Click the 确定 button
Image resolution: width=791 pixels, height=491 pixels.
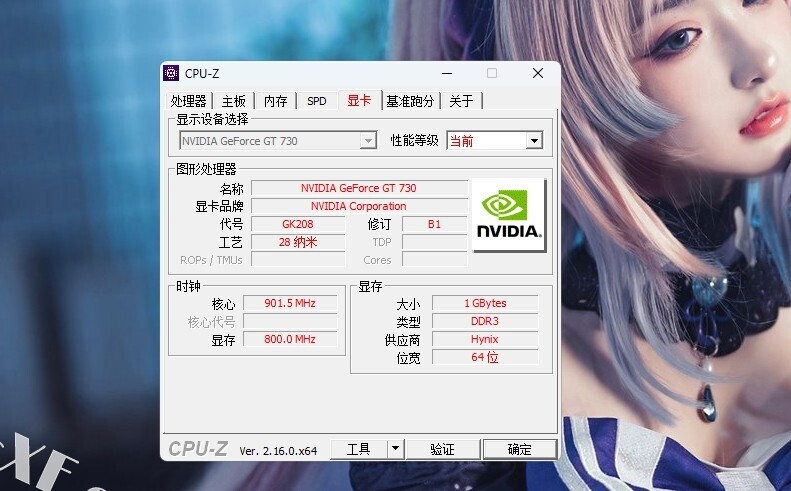click(520, 449)
